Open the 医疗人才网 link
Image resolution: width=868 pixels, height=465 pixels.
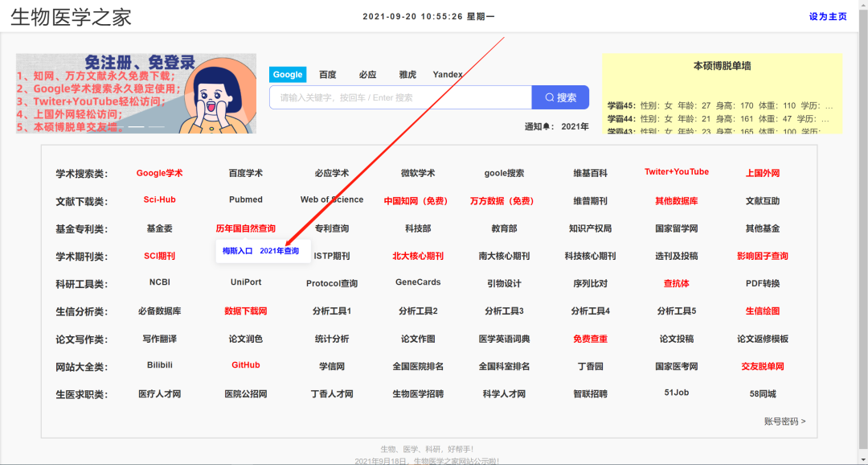pyautogui.click(x=159, y=394)
